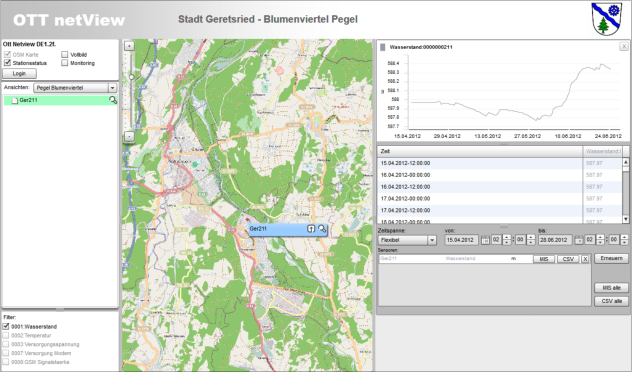
Task: Click the Geretsried coat of arms logo
Action: 607,19
